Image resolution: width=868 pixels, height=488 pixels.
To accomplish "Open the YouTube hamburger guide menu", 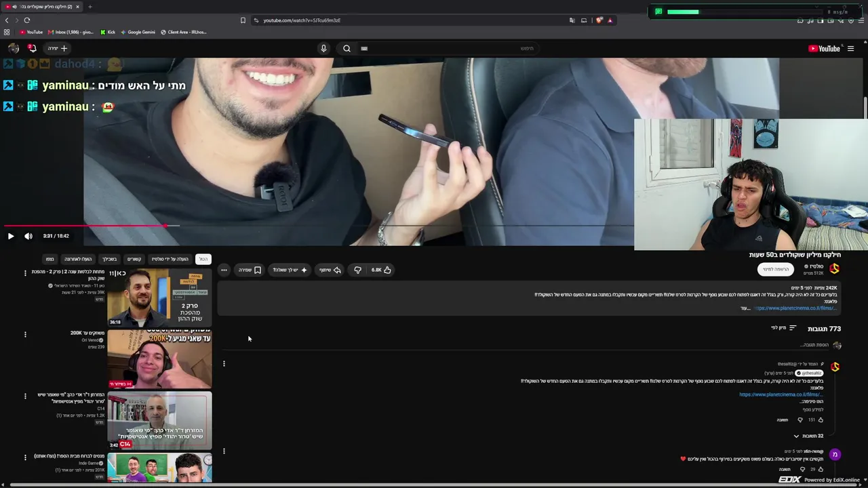I will (x=850, y=48).
